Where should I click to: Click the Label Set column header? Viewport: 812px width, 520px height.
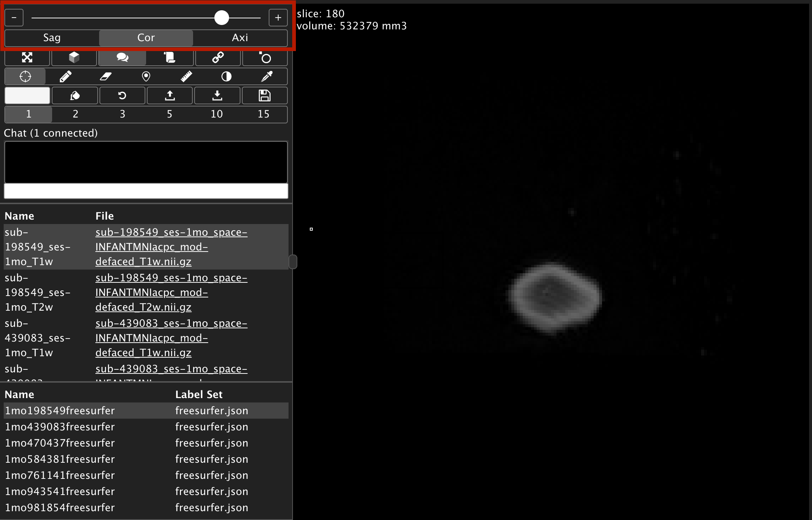[199, 394]
